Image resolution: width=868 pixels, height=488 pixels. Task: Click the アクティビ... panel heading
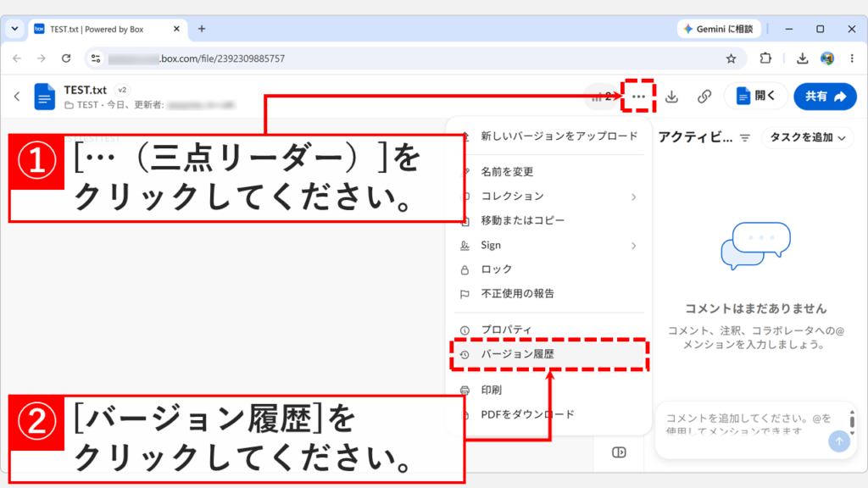pyautogui.click(x=695, y=137)
